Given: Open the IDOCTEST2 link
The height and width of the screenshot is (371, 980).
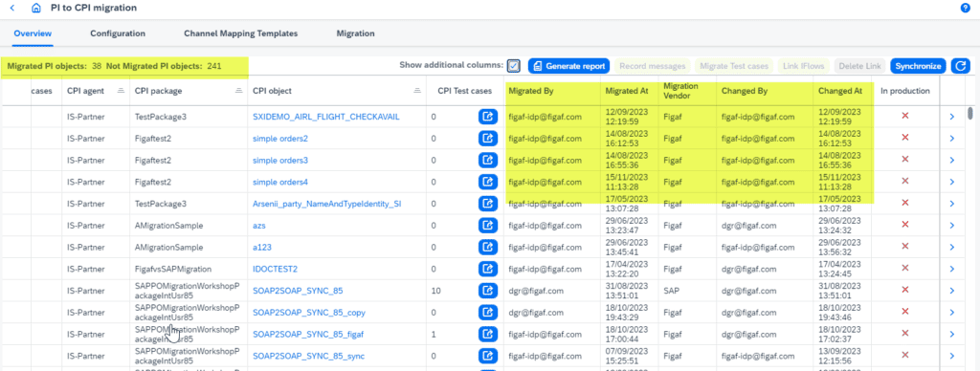Looking at the screenshot, I should (x=275, y=269).
